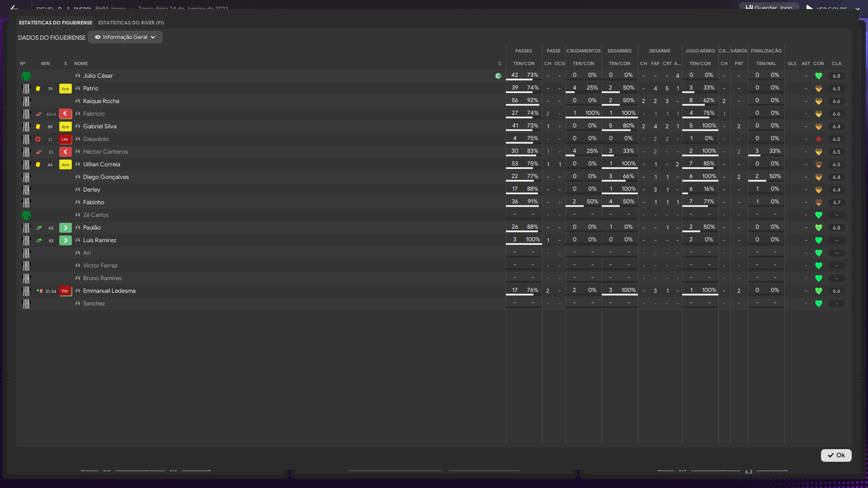Open player Diego Gonçalves
Screen dimensions: 868x488
[106, 177]
